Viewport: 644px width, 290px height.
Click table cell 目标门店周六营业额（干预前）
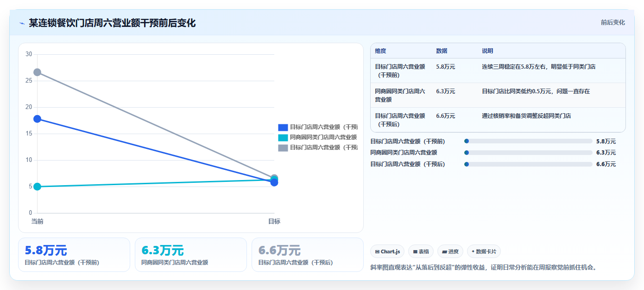coord(400,71)
